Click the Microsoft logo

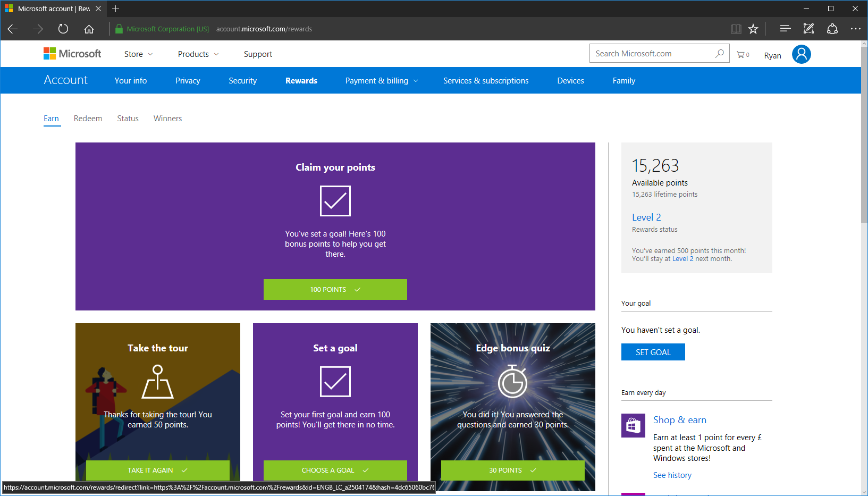(x=72, y=54)
